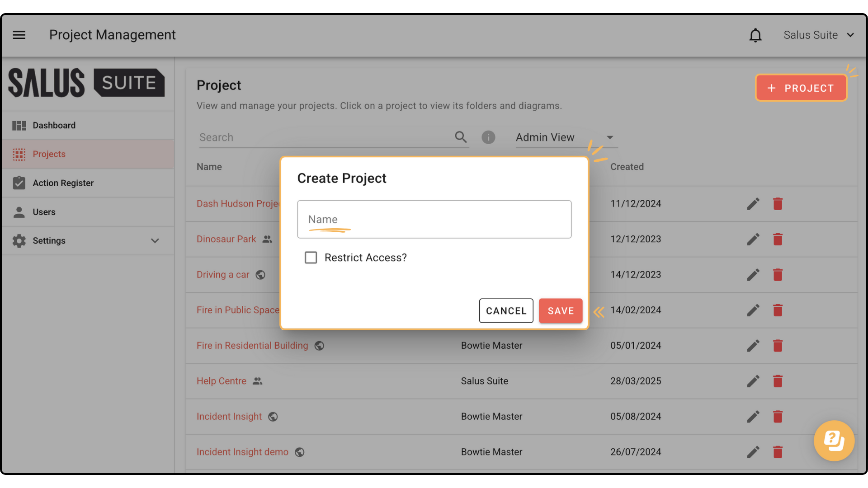Open the hamburger navigation menu
Screen dimensions: 868x488
[x=19, y=35]
